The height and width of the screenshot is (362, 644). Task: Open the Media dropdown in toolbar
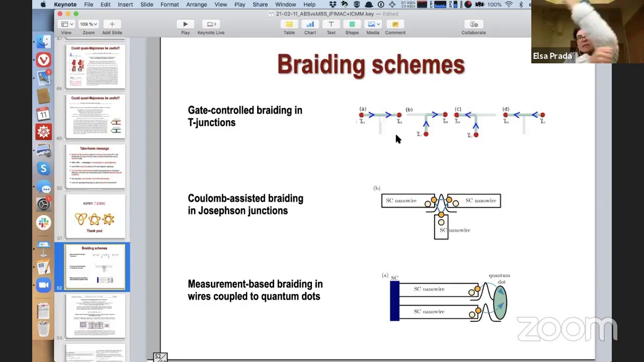[x=373, y=24]
